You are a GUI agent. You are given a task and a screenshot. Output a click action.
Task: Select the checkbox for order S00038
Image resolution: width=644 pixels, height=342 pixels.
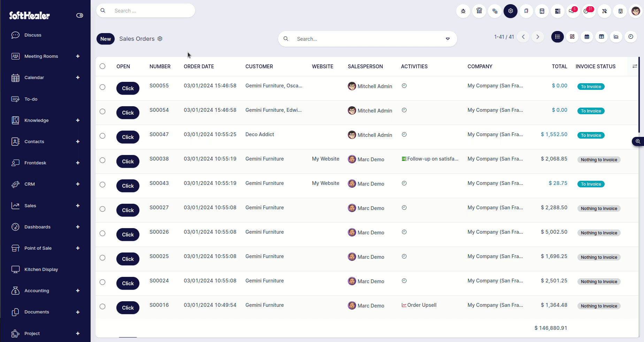tap(102, 160)
